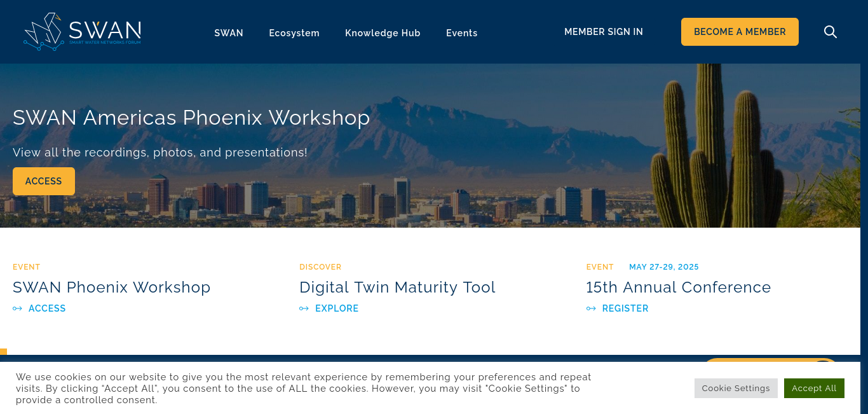Open the SWAN navigation menu

click(229, 33)
